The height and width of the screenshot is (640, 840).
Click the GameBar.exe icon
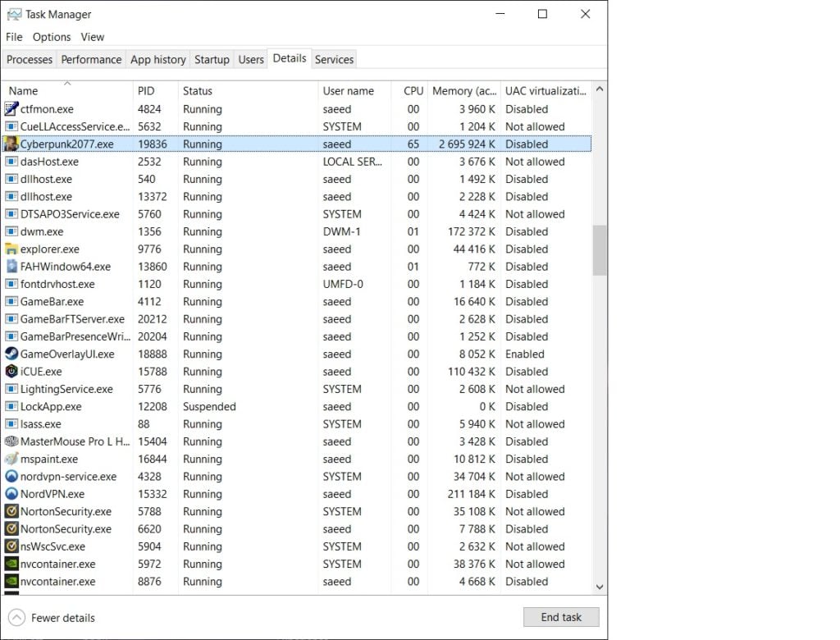11,301
